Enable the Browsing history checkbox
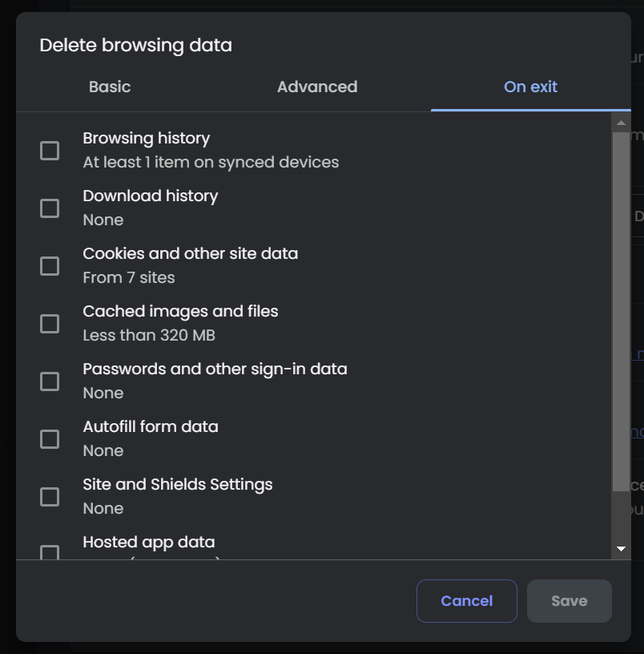This screenshot has width=644, height=654. tap(50, 151)
